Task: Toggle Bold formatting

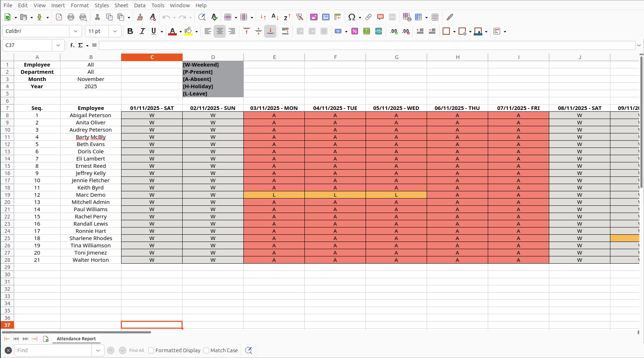Action: pos(130,31)
